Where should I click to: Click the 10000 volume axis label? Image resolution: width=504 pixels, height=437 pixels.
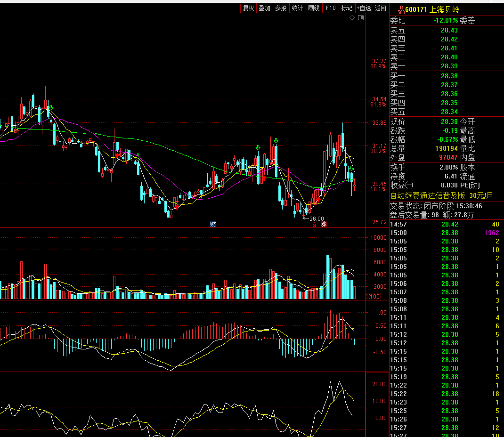378,238
